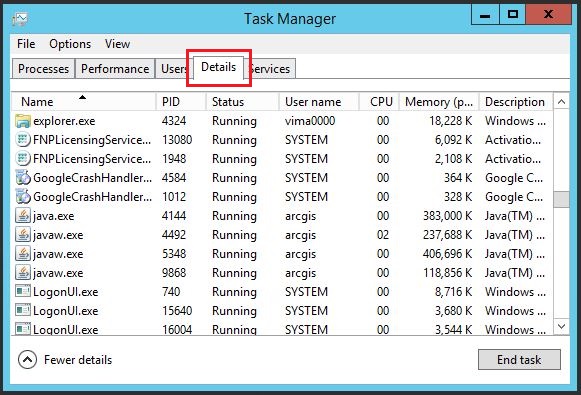Click PID 9868 cell
This screenshot has width=581, height=395.
174,273
